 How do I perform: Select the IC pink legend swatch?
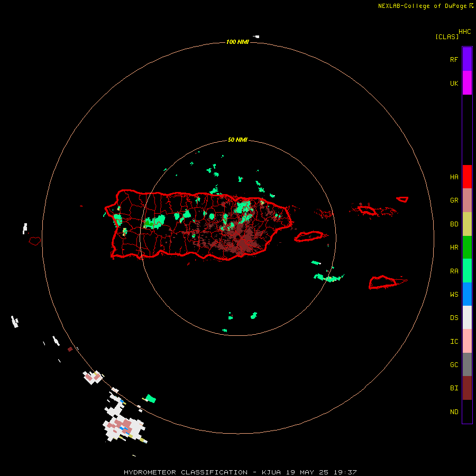[467, 341]
